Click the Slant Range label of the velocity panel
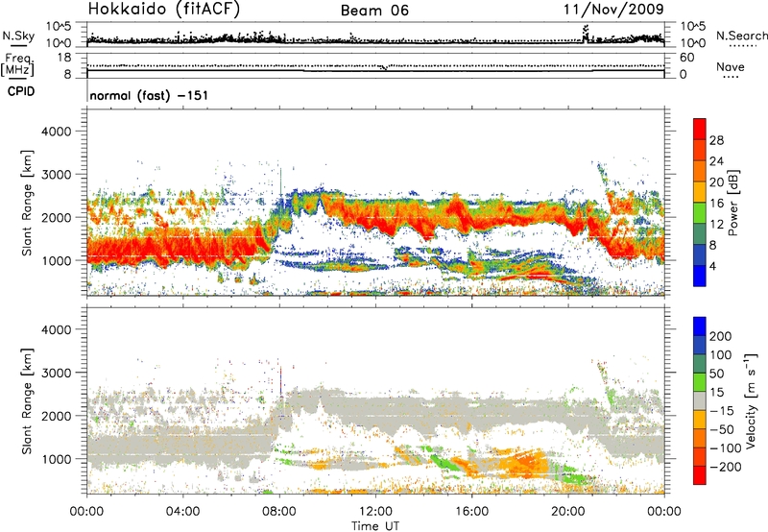Image resolution: width=768 pixels, height=532 pixels. click(27, 400)
